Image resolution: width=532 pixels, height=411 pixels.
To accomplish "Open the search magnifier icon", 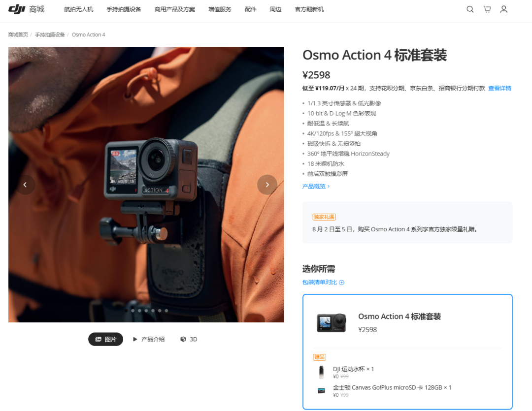I will pyautogui.click(x=470, y=9).
